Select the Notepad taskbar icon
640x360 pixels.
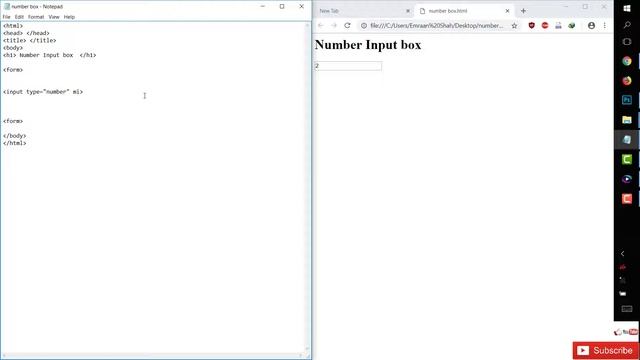click(x=627, y=140)
